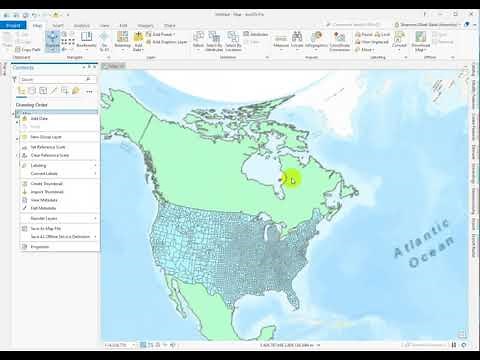Select List By Editing view
480x360 pixels.
click(x=54, y=91)
